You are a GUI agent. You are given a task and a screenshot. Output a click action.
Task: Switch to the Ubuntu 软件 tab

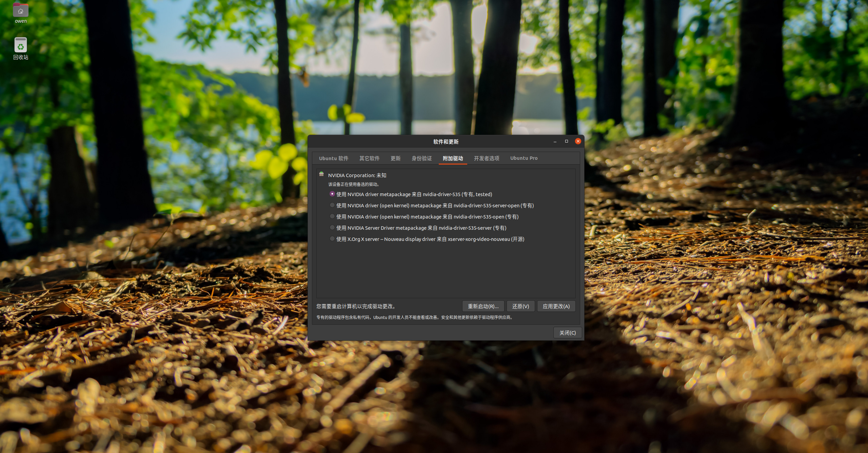[333, 158]
